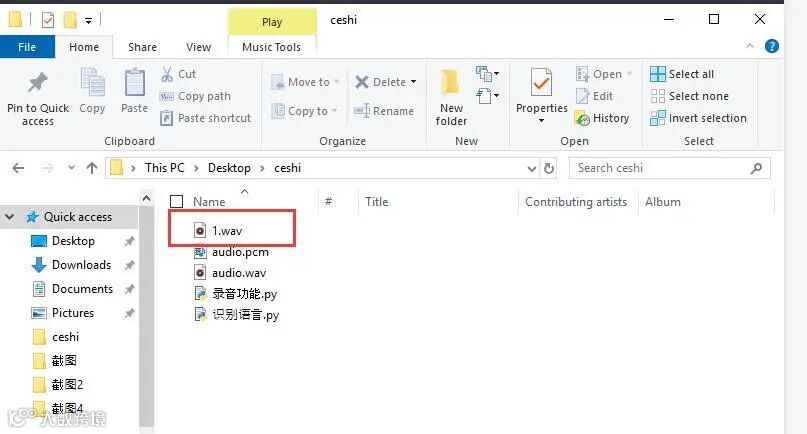This screenshot has height=434, width=807.
Task: Choose Copy path in Clipboard group
Action: tap(195, 96)
